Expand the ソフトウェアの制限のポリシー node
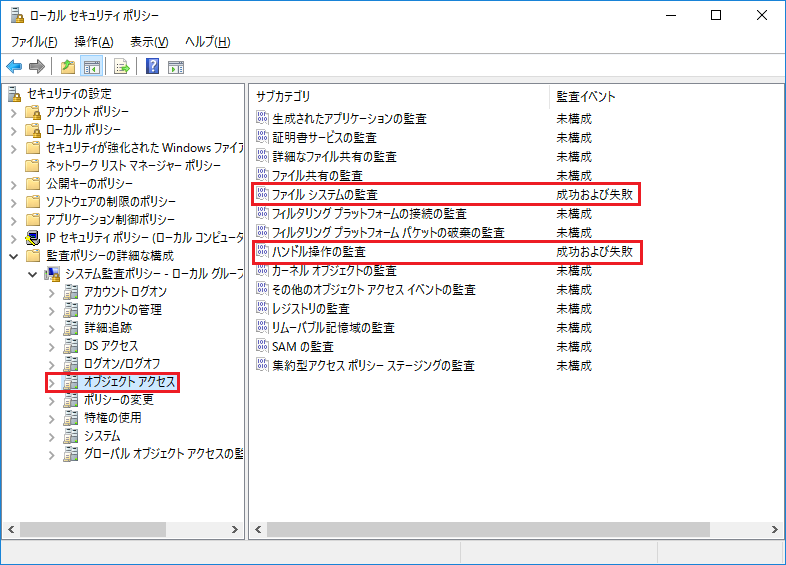Image resolution: width=786 pixels, height=565 pixels. [x=14, y=203]
